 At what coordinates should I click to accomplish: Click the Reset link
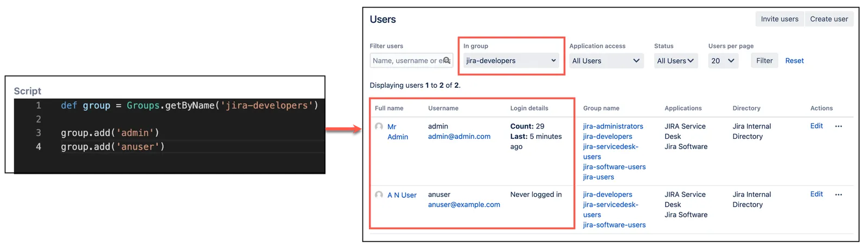tap(794, 61)
